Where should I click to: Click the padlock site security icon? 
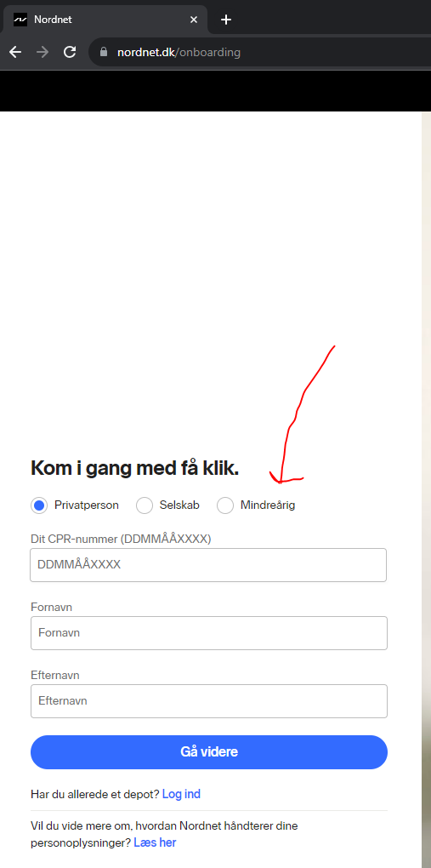pyautogui.click(x=102, y=53)
